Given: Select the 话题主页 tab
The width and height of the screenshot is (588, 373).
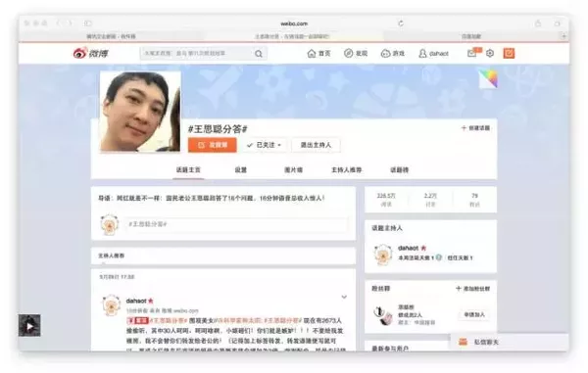Looking at the screenshot, I should (188, 170).
